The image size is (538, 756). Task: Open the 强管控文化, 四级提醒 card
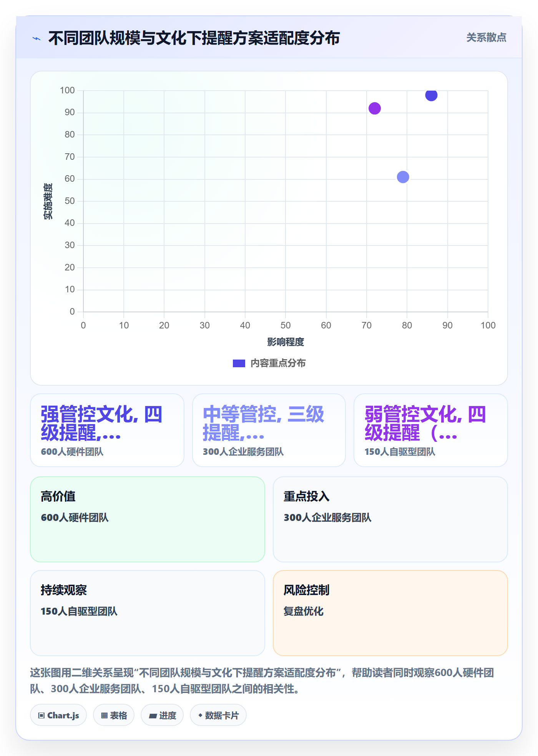(x=107, y=430)
